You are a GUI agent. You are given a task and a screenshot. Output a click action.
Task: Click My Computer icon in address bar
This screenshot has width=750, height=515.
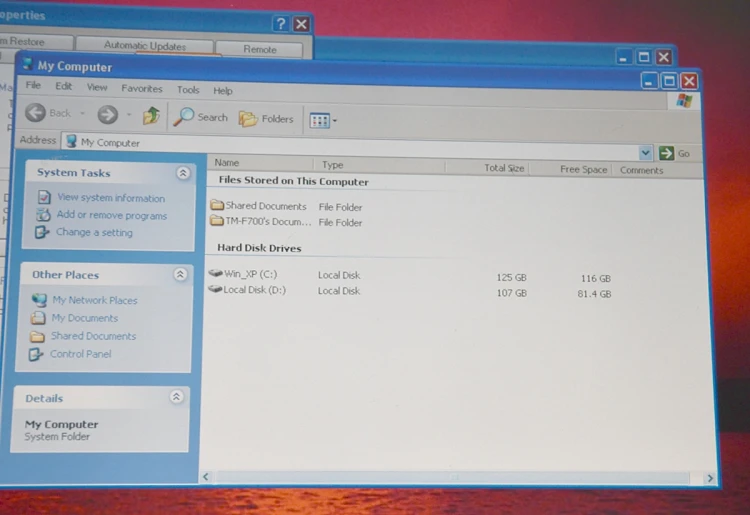[71, 141]
